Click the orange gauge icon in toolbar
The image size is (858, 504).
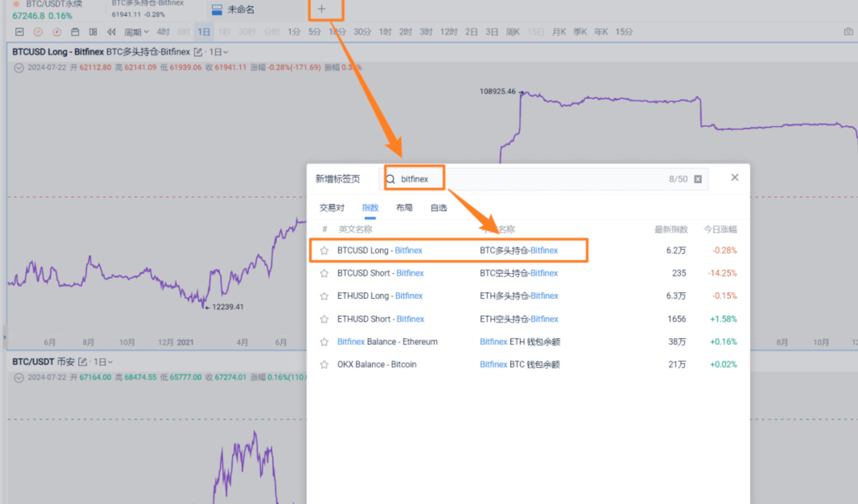point(38,32)
